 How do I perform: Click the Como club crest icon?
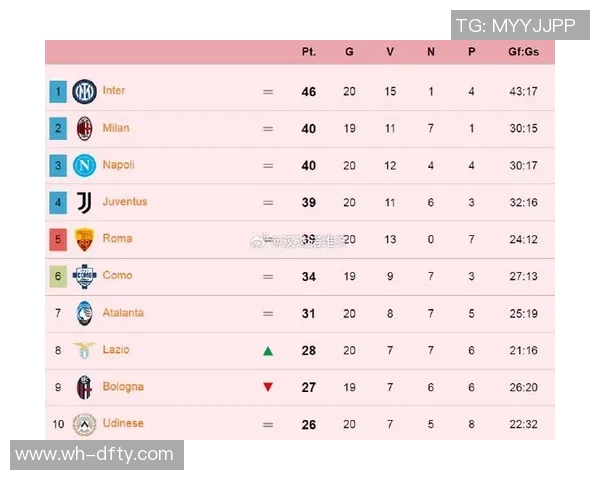[x=84, y=276]
